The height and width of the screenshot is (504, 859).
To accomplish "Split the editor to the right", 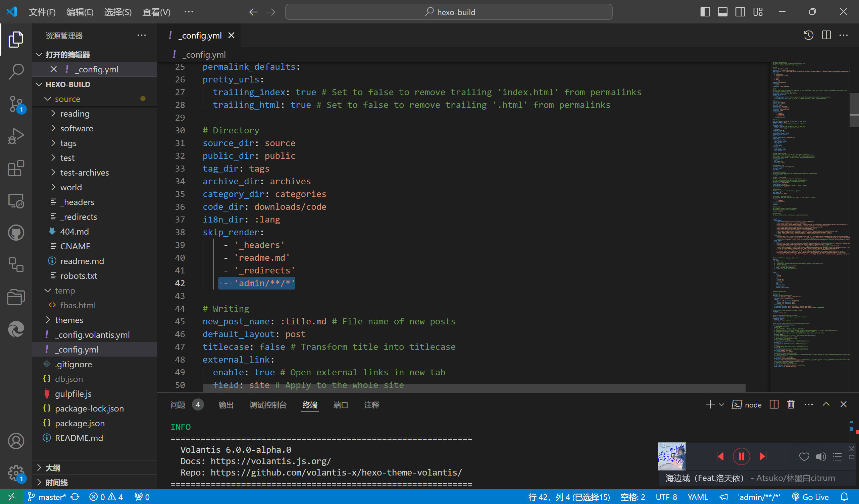I will (x=826, y=36).
